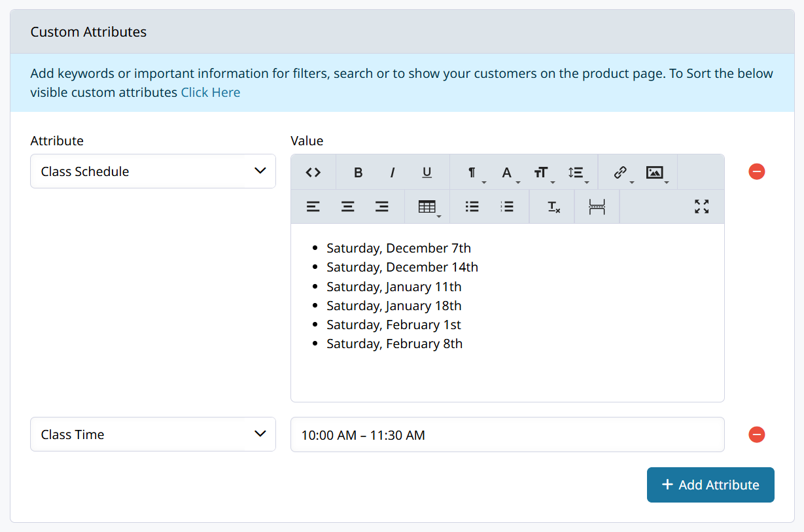This screenshot has width=804, height=532.
Task: Toggle code view in the editor toolbar
Action: [x=313, y=172]
